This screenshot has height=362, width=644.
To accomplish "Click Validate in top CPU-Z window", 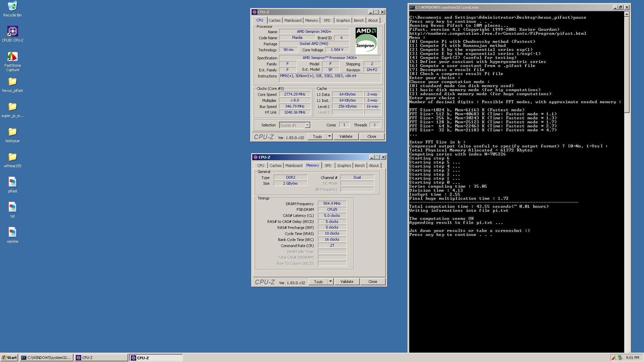I will pyautogui.click(x=346, y=136).
